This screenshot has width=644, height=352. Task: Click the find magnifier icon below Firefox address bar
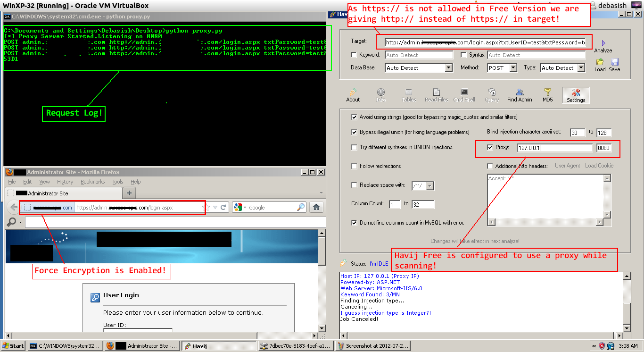pyautogui.click(x=12, y=222)
